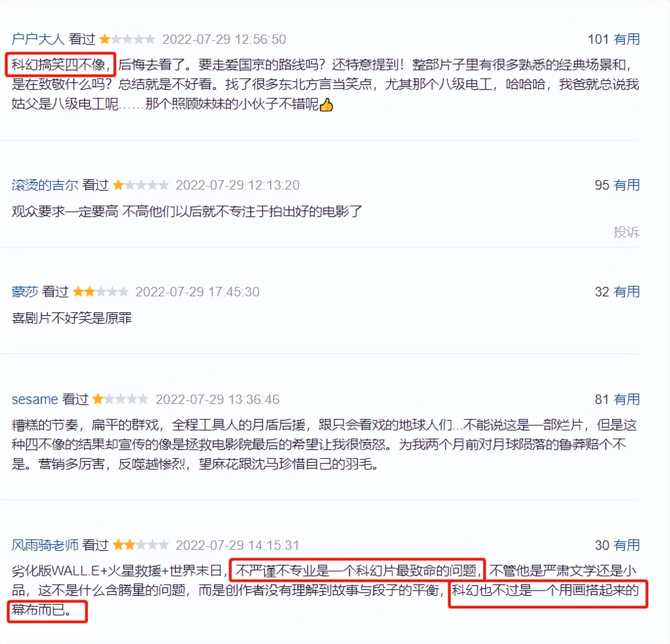This screenshot has width=670, height=644.
Task: Click the review text 喜剧片不好笑是原罪
Action: pos(71,318)
